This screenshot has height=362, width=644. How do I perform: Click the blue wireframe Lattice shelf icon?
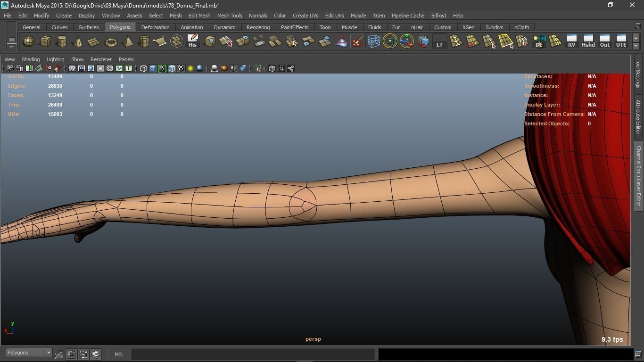point(374,41)
